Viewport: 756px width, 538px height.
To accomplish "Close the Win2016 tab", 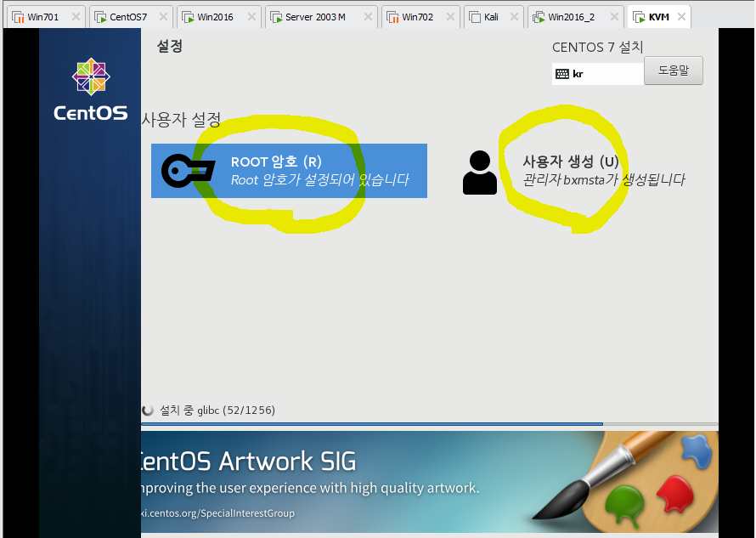I will (251, 17).
